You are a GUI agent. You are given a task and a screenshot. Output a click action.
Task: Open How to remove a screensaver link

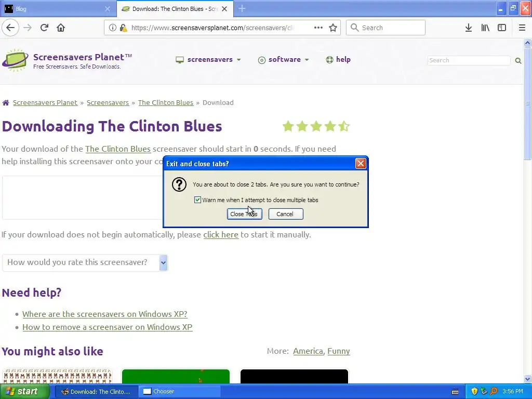pyautogui.click(x=107, y=327)
